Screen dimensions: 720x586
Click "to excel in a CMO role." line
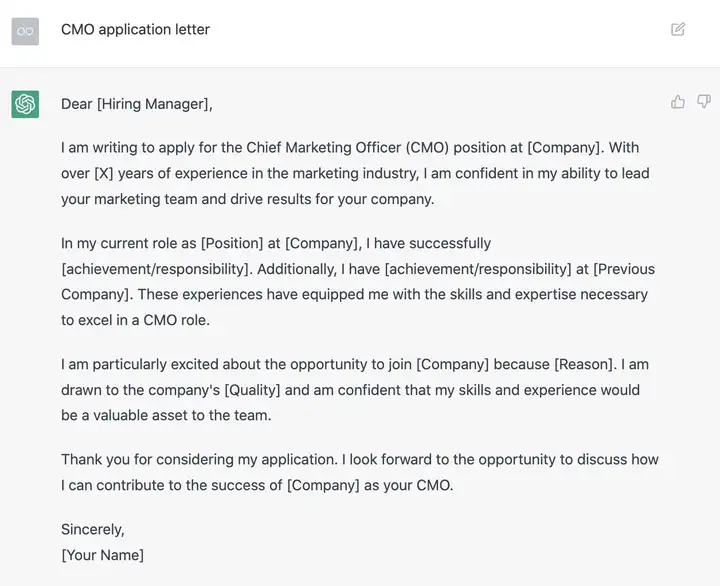pos(135,320)
